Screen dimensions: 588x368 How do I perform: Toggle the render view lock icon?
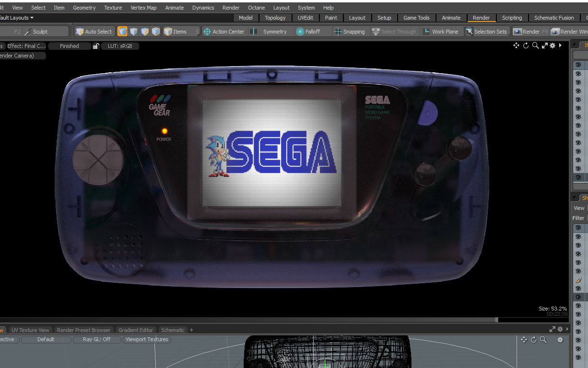point(96,46)
